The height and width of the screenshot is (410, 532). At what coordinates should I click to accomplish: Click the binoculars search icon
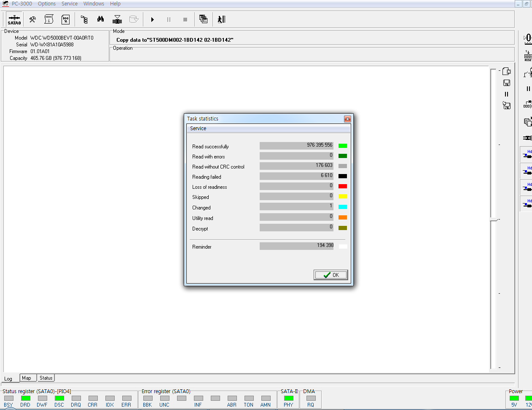pyautogui.click(x=100, y=19)
